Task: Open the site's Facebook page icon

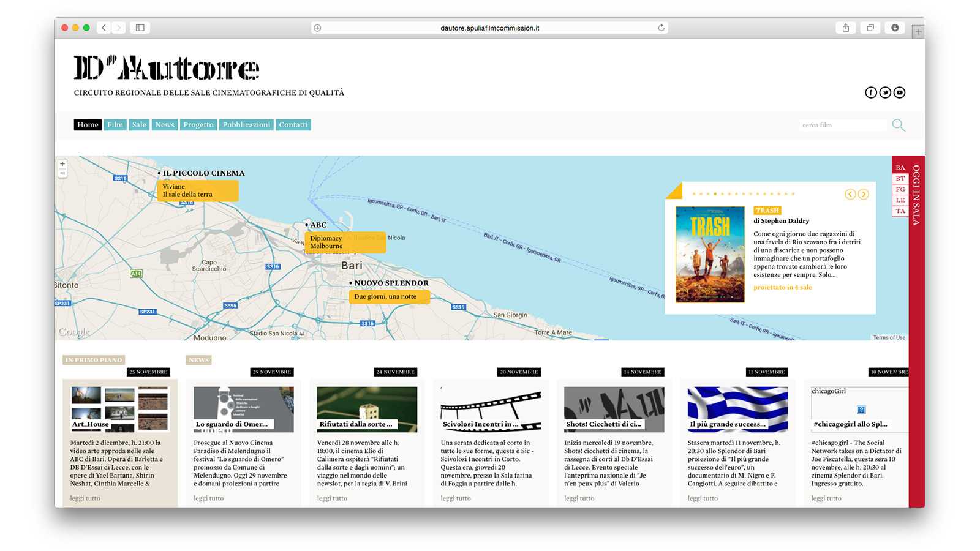Action: [870, 92]
